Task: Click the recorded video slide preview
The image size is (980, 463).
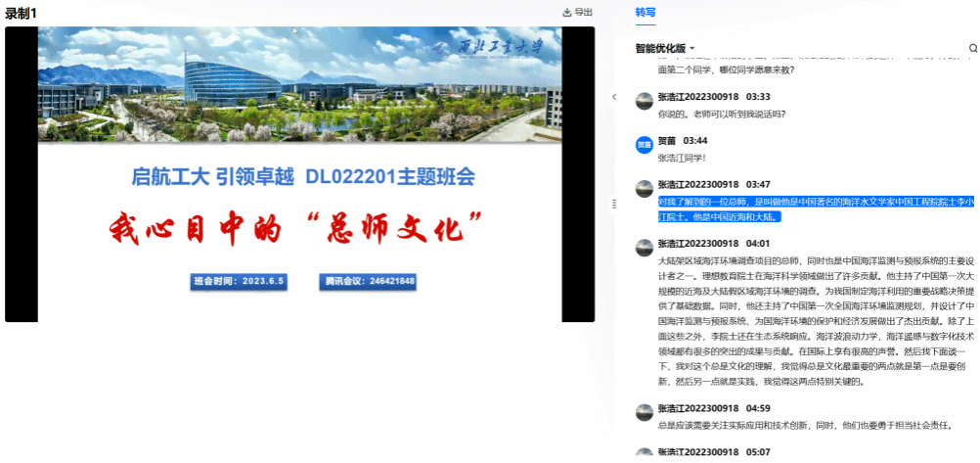Action: tap(299, 174)
